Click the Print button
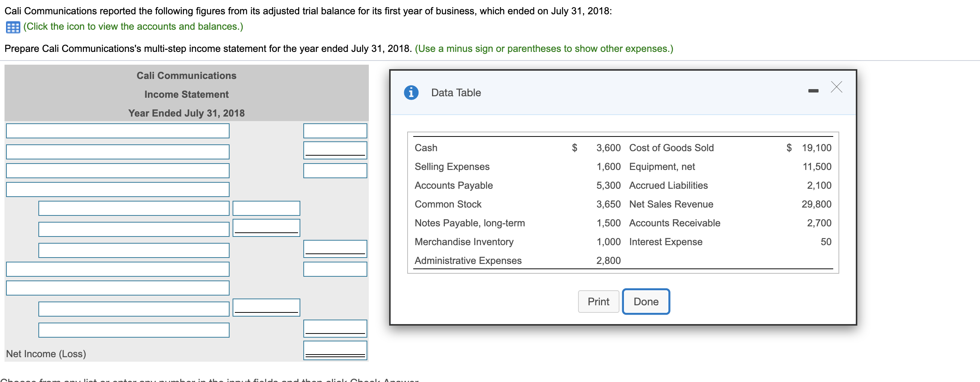The height and width of the screenshot is (382, 980). coord(598,302)
